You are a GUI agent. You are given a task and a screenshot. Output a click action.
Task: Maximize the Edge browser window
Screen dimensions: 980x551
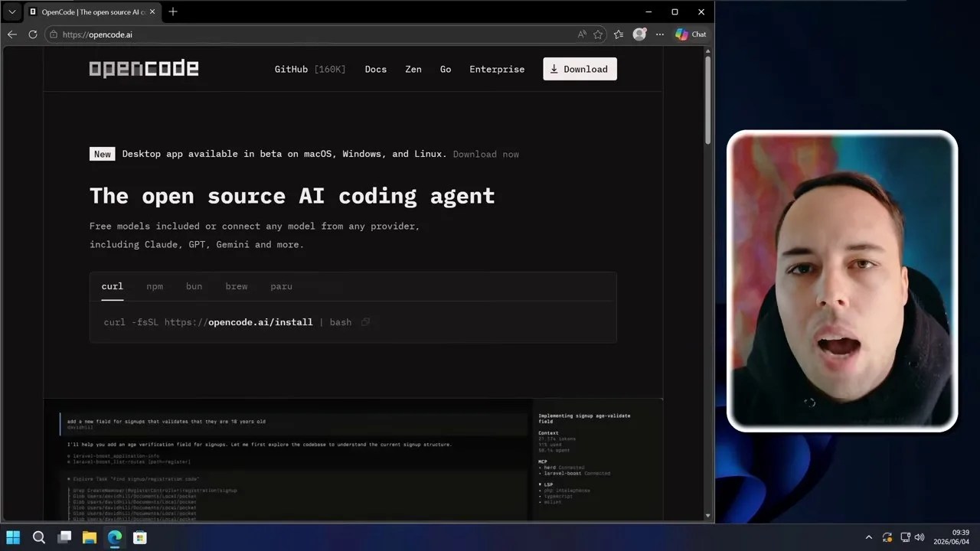[x=675, y=12]
